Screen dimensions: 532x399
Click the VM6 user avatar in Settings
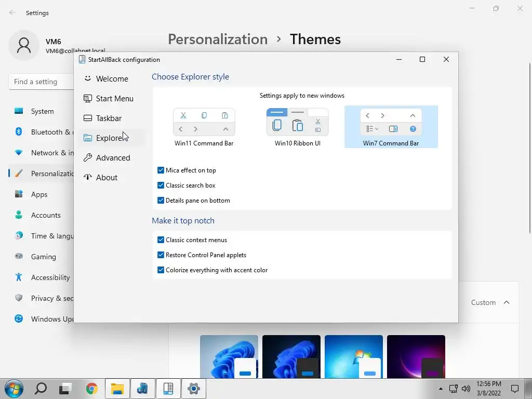(24, 45)
